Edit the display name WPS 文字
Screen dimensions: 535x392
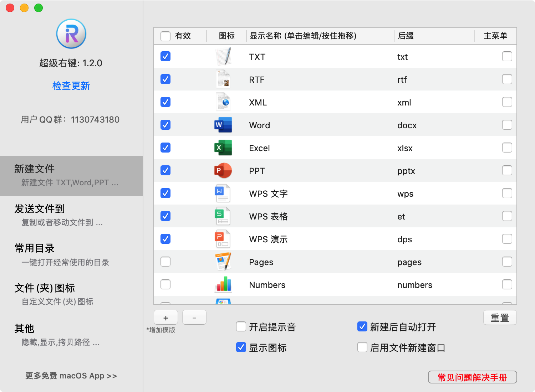coord(268,194)
